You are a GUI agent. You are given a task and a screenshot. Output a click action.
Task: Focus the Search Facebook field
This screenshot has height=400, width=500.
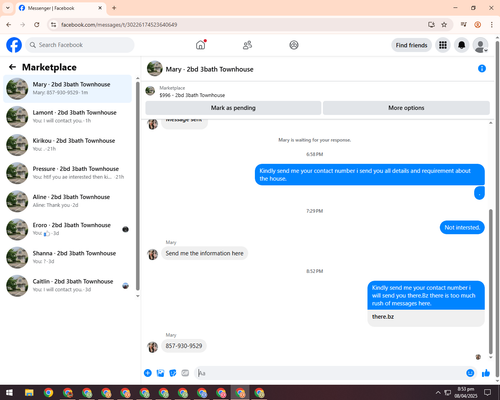pyautogui.click(x=80, y=45)
